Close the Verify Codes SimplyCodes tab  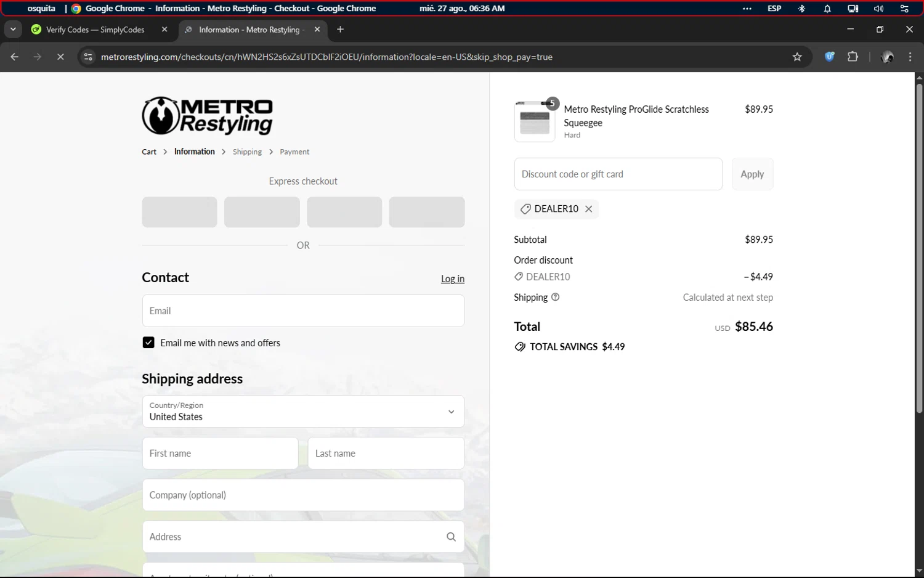[x=164, y=29]
